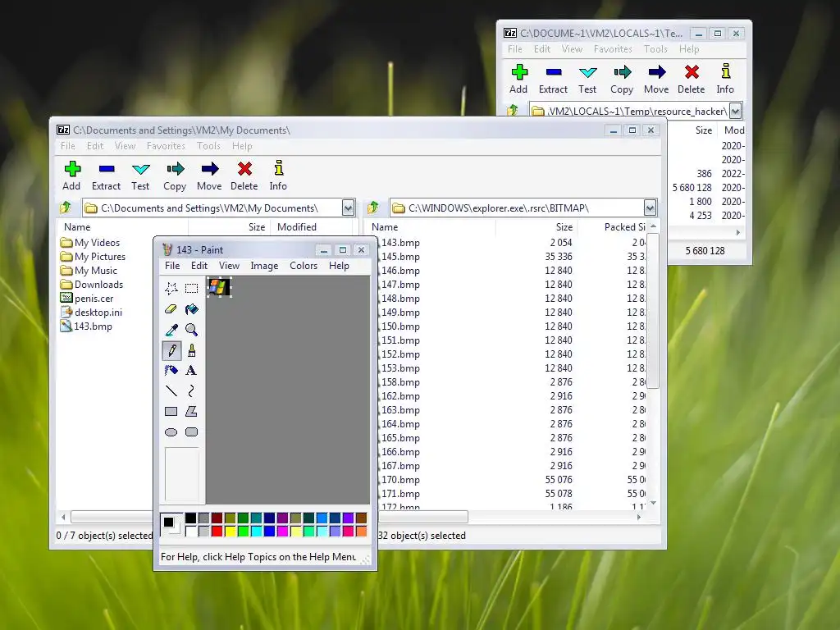This screenshot has width=840, height=630.
Task: Pick the black color swatch in Paint palette
Action: [190, 518]
